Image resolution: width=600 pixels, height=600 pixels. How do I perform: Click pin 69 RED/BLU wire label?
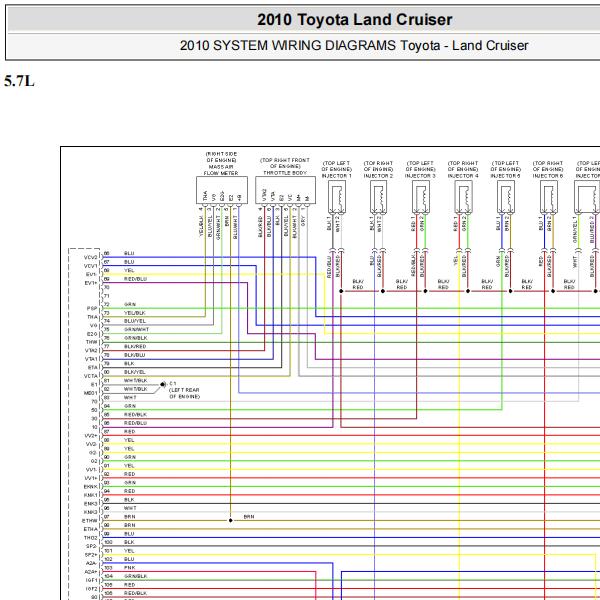point(135,279)
